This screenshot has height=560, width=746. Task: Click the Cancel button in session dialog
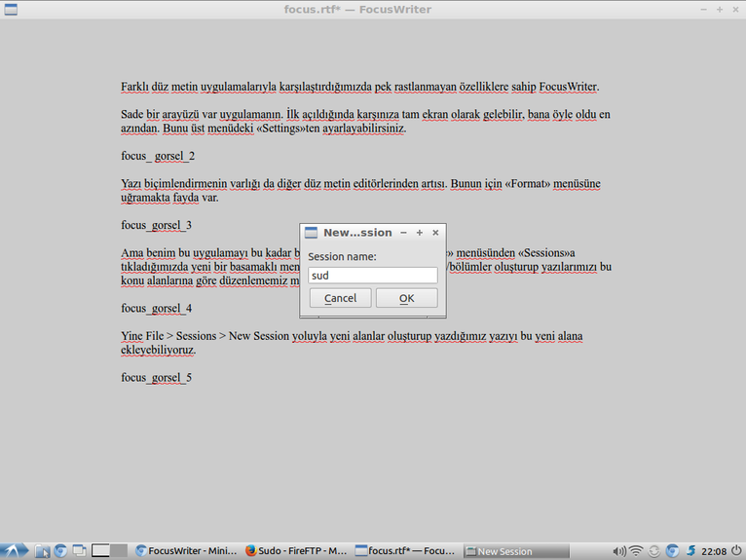340,298
